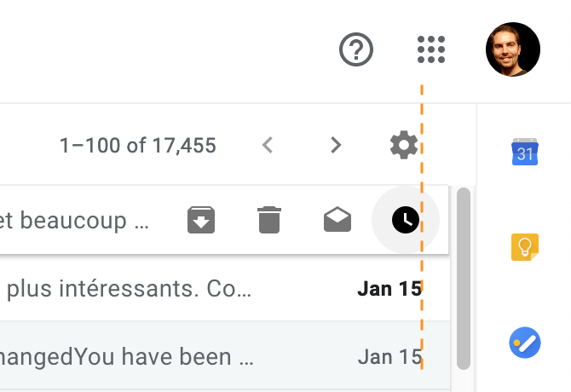Go to older emails with right chevron
This screenshot has height=392, width=571.
coord(336,145)
